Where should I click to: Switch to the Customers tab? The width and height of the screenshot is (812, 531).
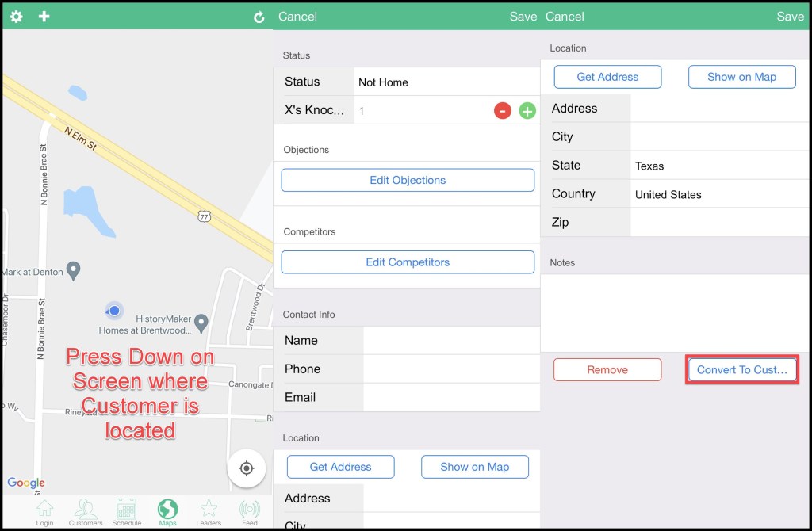tap(86, 512)
